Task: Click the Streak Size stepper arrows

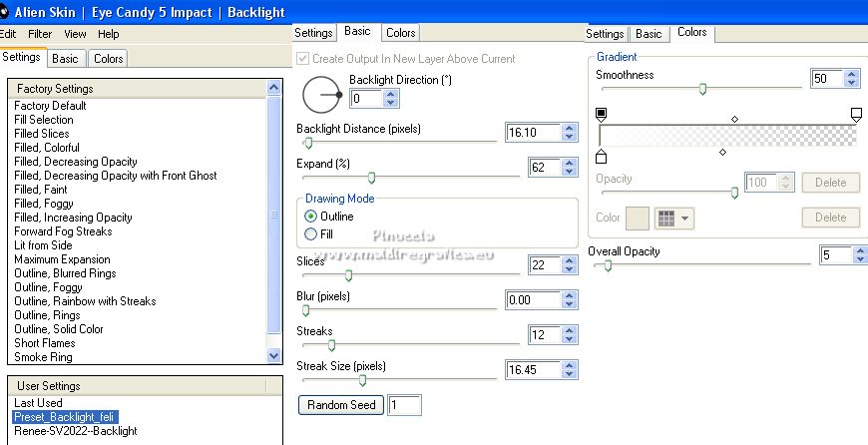Action: (x=569, y=370)
